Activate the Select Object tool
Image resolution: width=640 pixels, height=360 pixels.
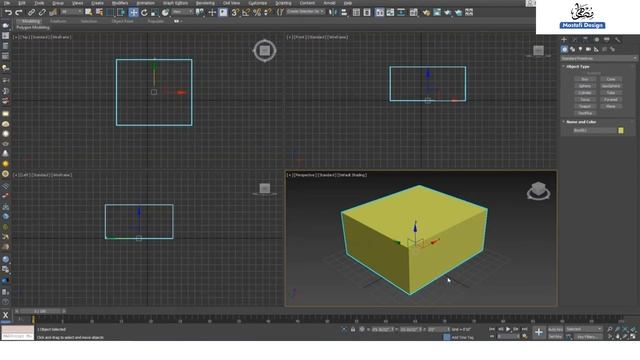click(88, 13)
